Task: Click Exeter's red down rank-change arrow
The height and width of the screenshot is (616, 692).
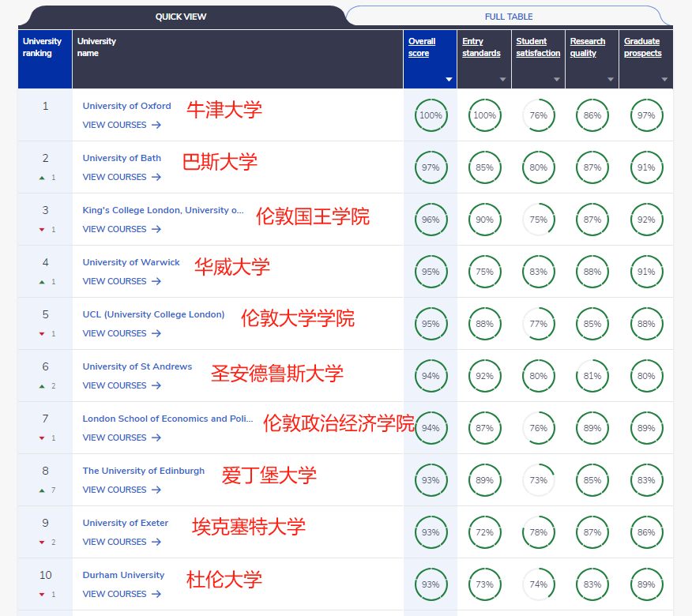Action: [x=42, y=542]
